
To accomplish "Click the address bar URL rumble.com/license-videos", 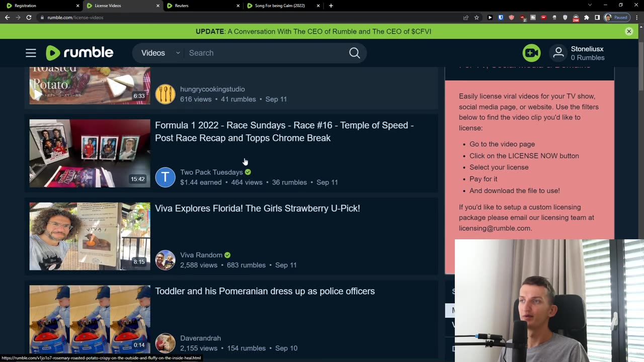I will pyautogui.click(x=75, y=17).
